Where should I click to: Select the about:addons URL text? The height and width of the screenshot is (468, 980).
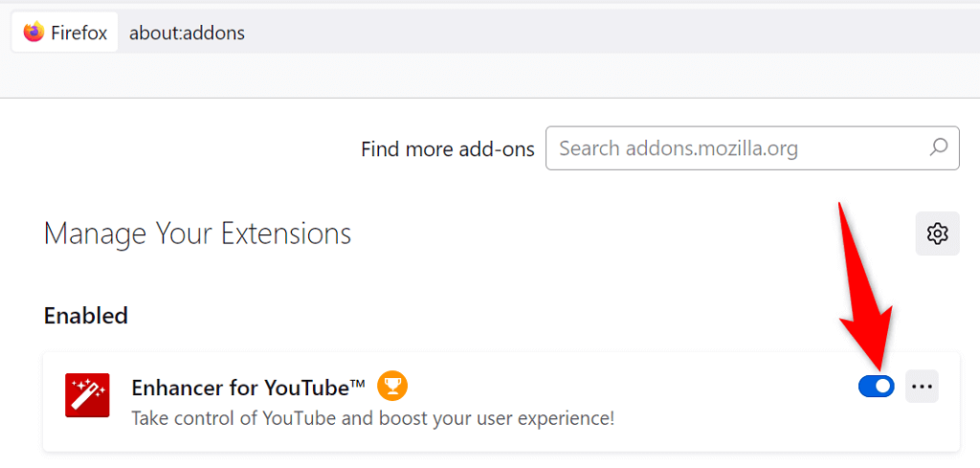pos(187,33)
